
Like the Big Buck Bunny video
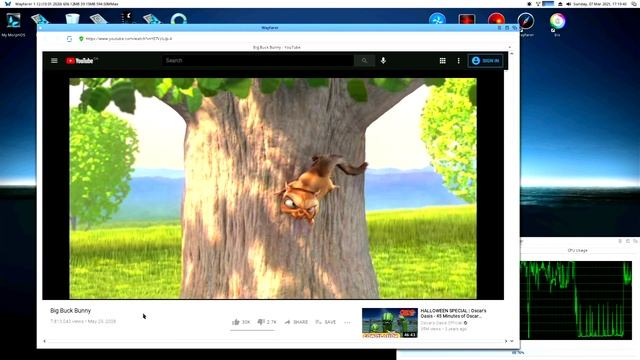(241, 322)
